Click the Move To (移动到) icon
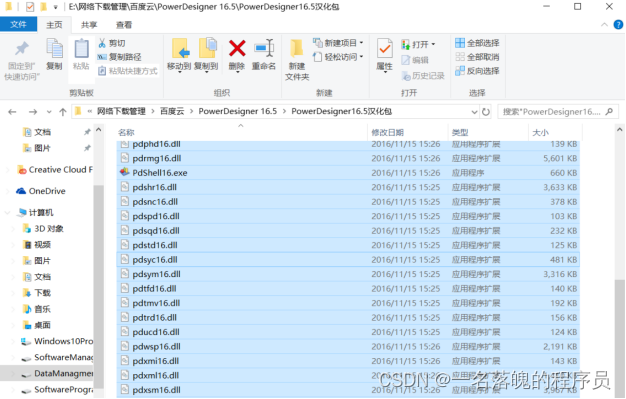626x399 pixels. point(180,49)
